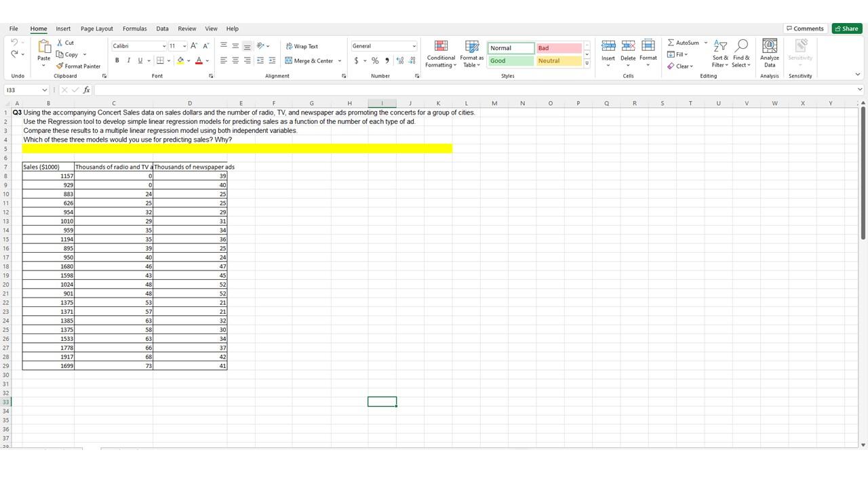
Task: Toggle Middle Align
Action: tap(235, 46)
